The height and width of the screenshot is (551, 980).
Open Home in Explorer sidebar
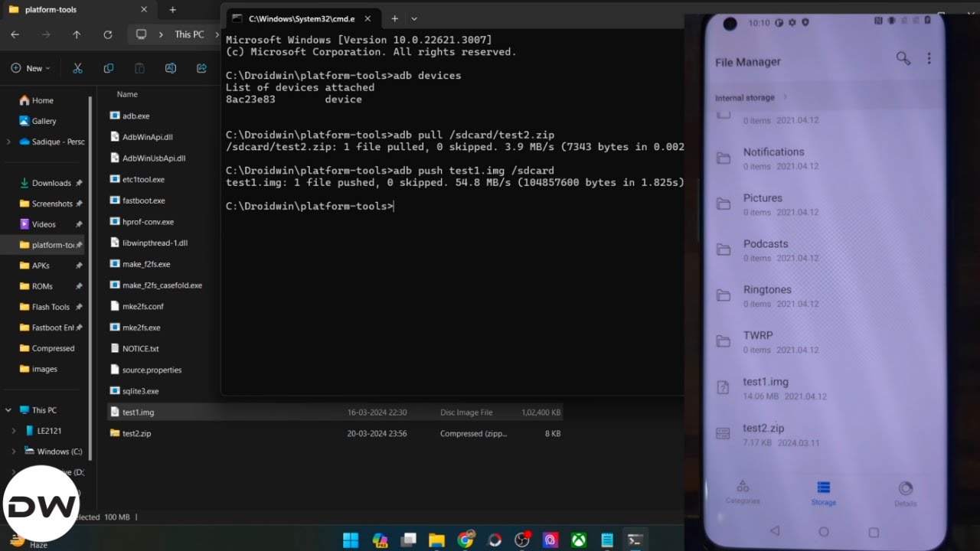coord(37,100)
